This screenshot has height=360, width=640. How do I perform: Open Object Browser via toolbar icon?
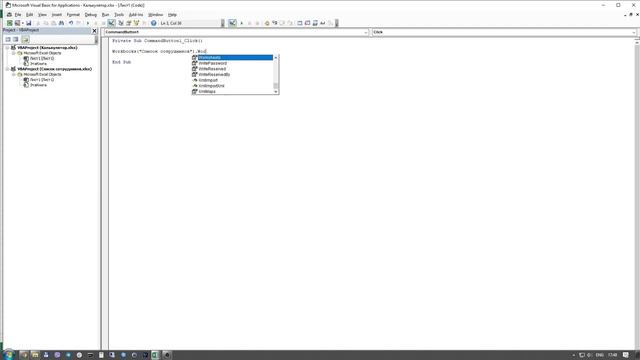coord(136,23)
